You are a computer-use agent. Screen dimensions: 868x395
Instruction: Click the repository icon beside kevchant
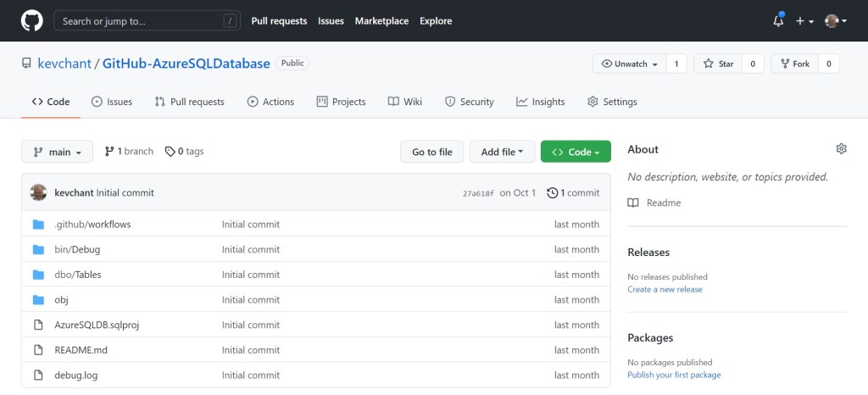[x=26, y=64]
